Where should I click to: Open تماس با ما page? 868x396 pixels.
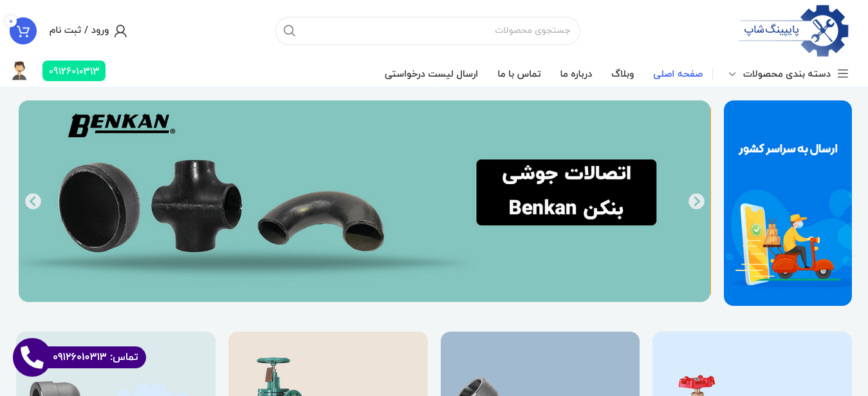[x=519, y=73]
